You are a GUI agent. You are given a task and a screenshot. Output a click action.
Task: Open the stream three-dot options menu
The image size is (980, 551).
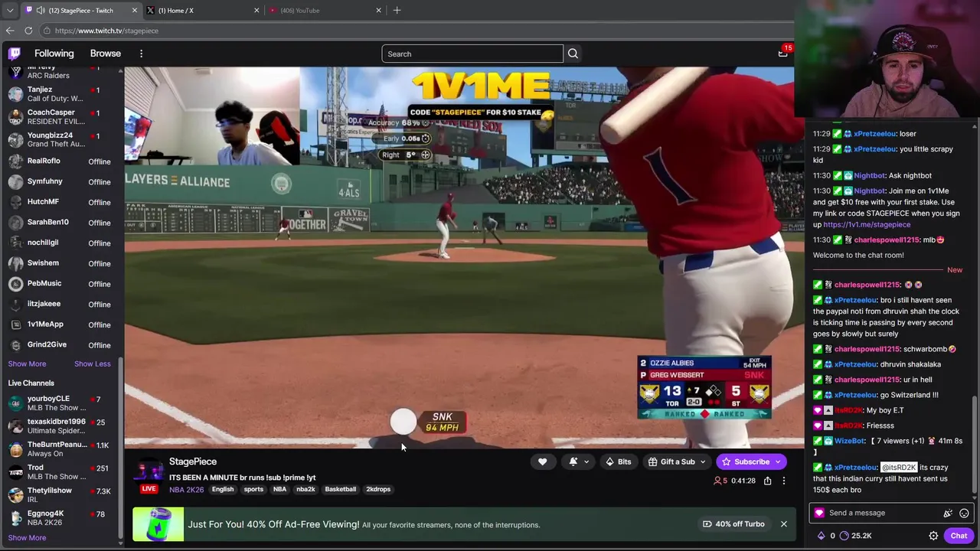tap(783, 481)
